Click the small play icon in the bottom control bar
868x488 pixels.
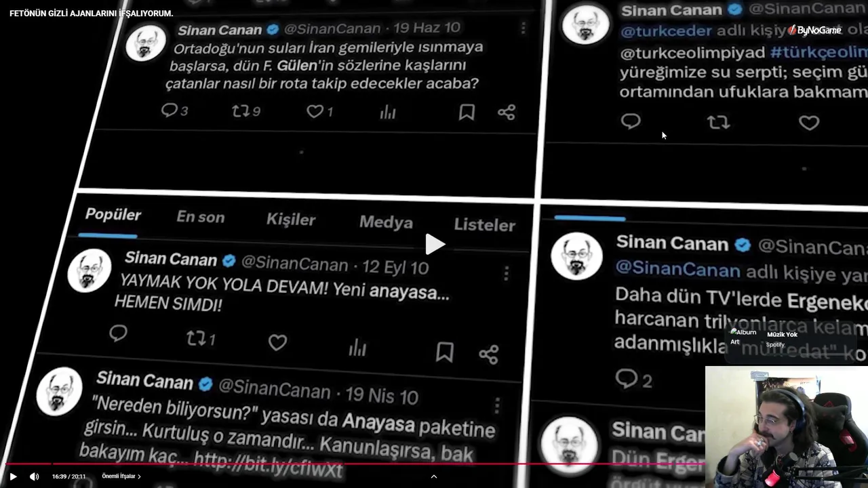(13, 476)
